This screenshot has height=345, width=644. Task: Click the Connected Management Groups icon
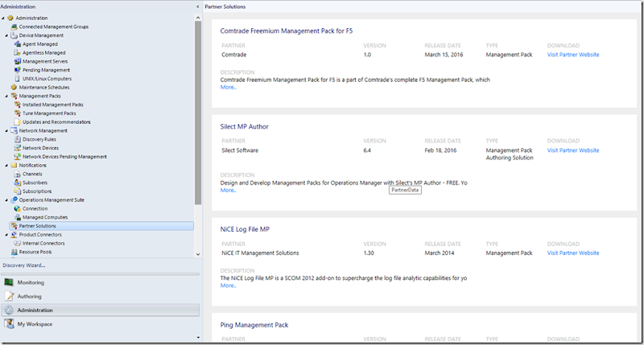coord(14,27)
